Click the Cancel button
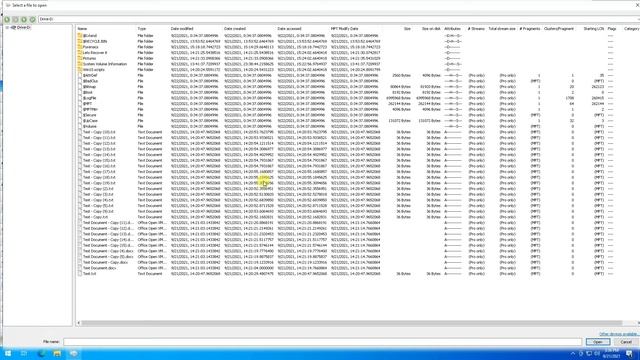Screen dimensions: 640x360 click(x=626, y=342)
